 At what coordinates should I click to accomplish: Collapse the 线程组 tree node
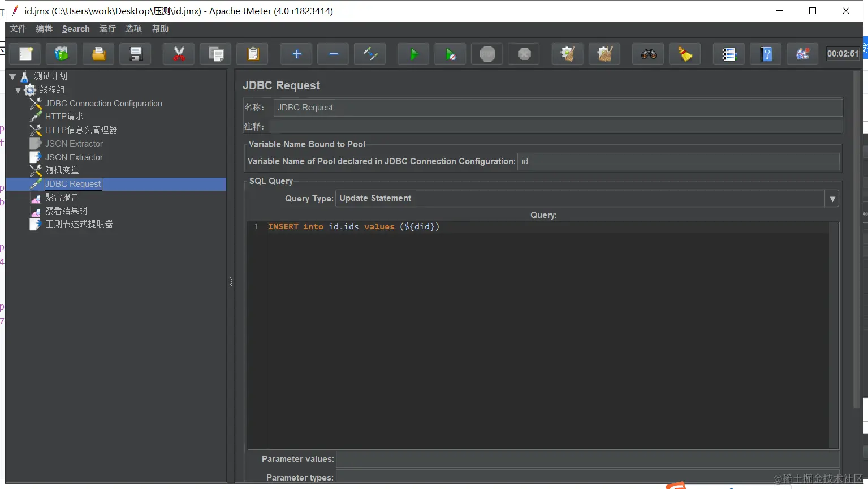click(x=18, y=90)
